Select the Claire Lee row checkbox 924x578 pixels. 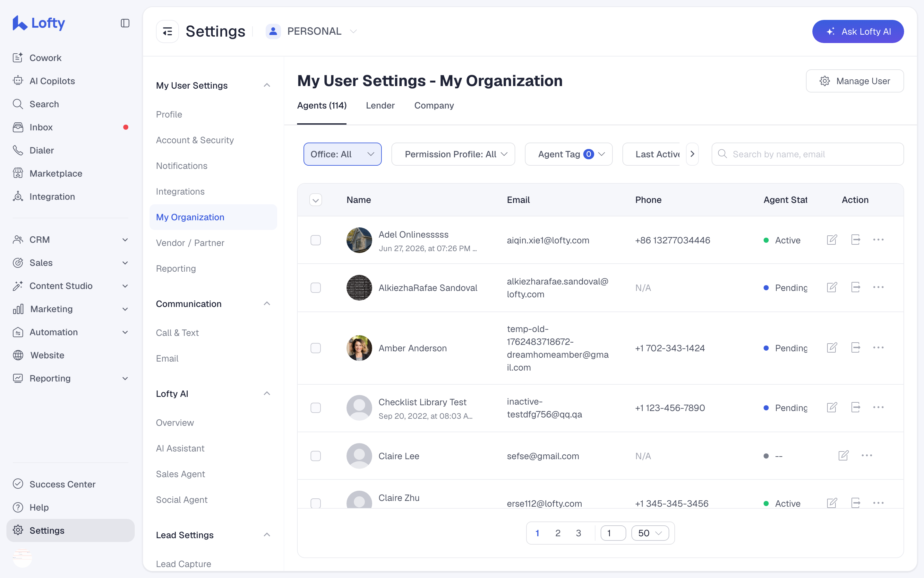coord(315,456)
